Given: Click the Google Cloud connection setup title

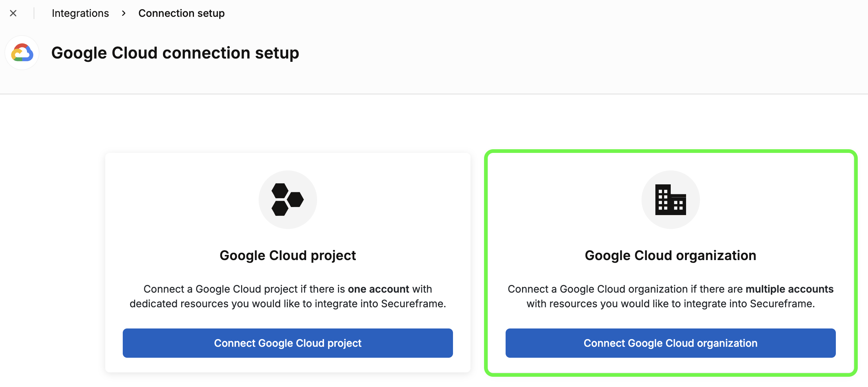Looking at the screenshot, I should 175,53.
